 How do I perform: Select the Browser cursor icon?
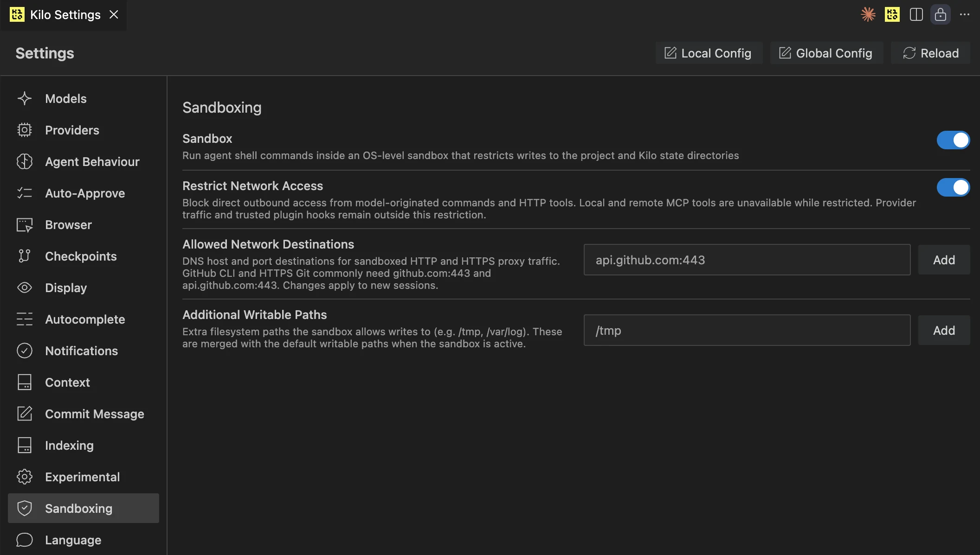coord(24,224)
